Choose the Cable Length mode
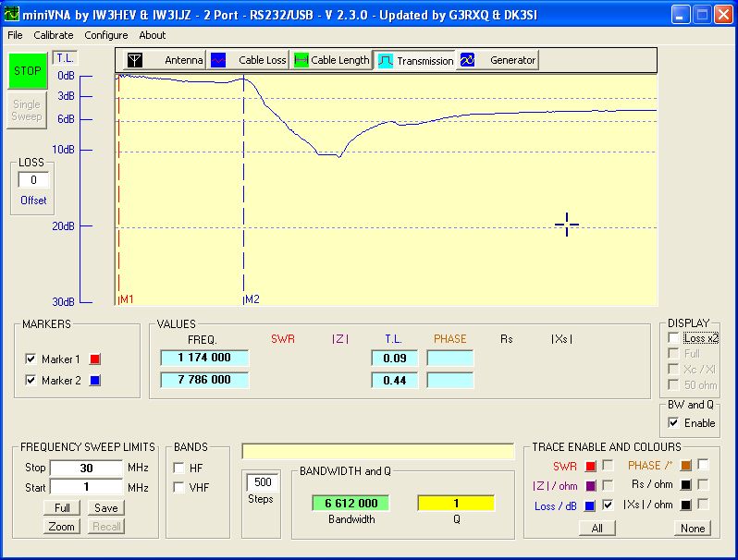 point(331,60)
